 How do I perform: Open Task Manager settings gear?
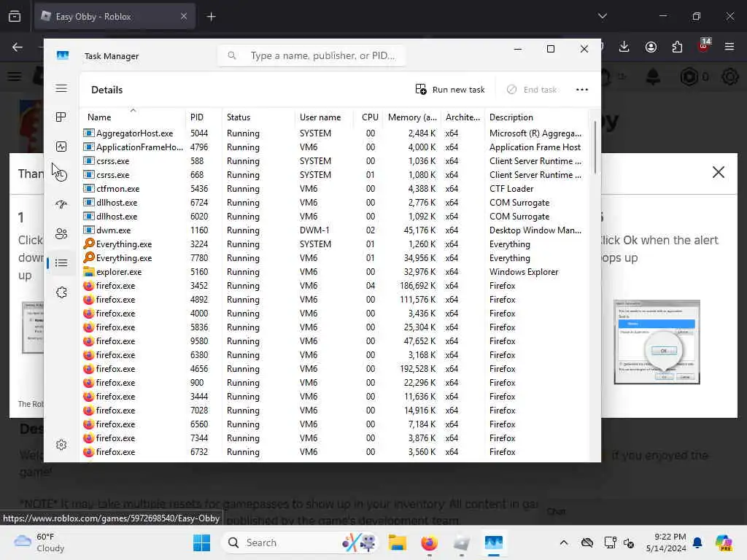(x=61, y=445)
